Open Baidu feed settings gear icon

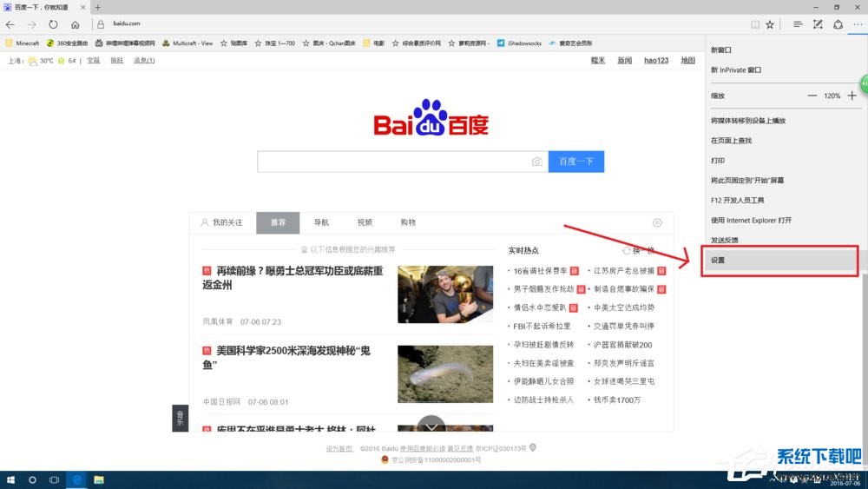(657, 222)
